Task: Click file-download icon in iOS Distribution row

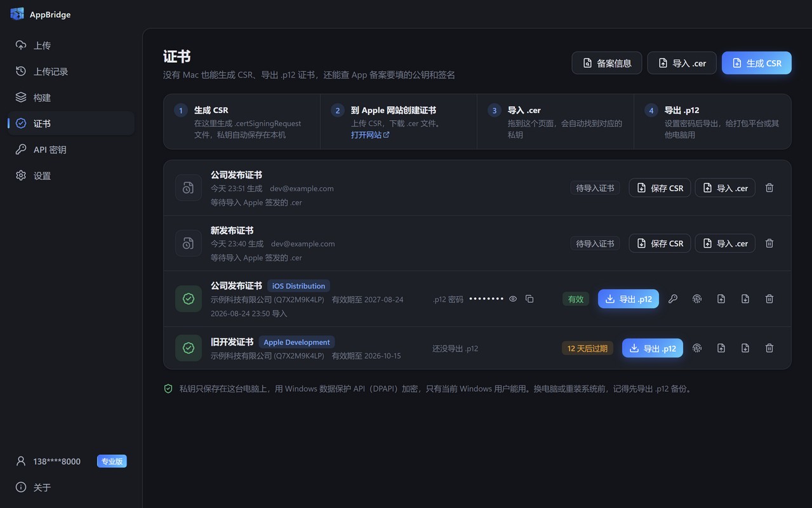Action: (x=745, y=299)
